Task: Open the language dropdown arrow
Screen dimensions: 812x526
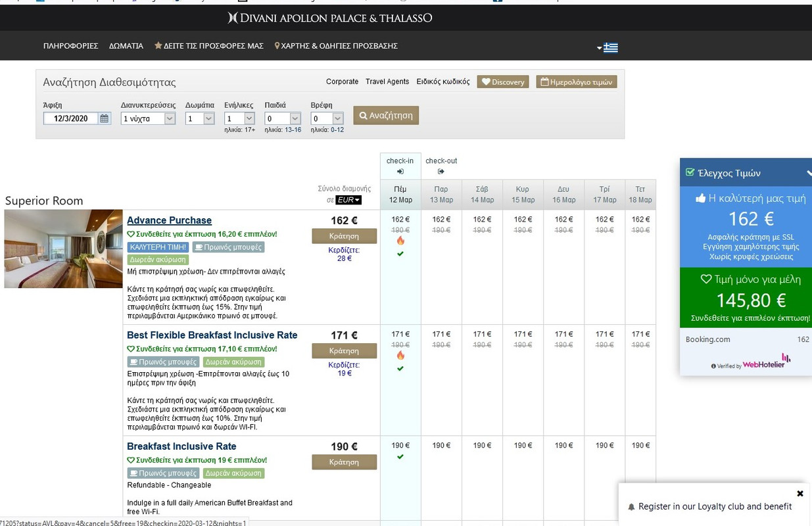Action: 600,48
